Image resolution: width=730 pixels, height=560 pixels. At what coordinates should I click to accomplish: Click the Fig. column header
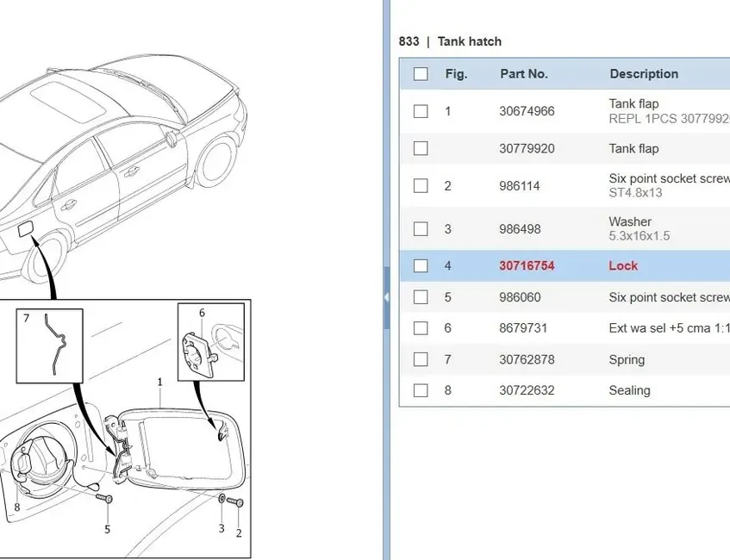coord(456,74)
